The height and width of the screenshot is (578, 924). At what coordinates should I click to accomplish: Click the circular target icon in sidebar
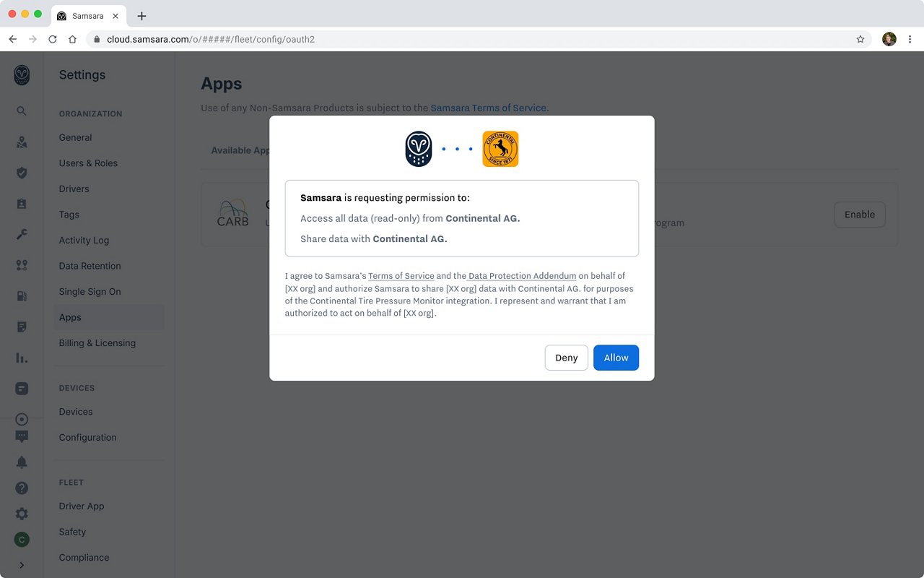(x=22, y=420)
